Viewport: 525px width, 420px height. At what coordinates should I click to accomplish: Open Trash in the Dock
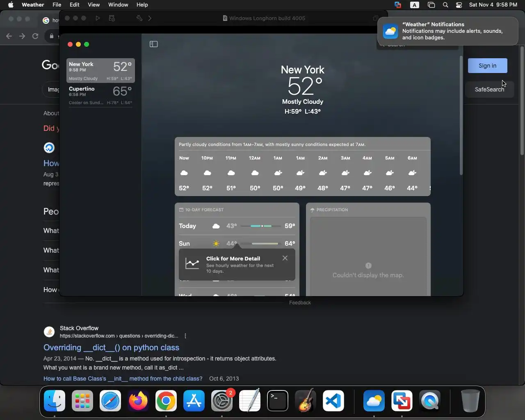(470, 401)
